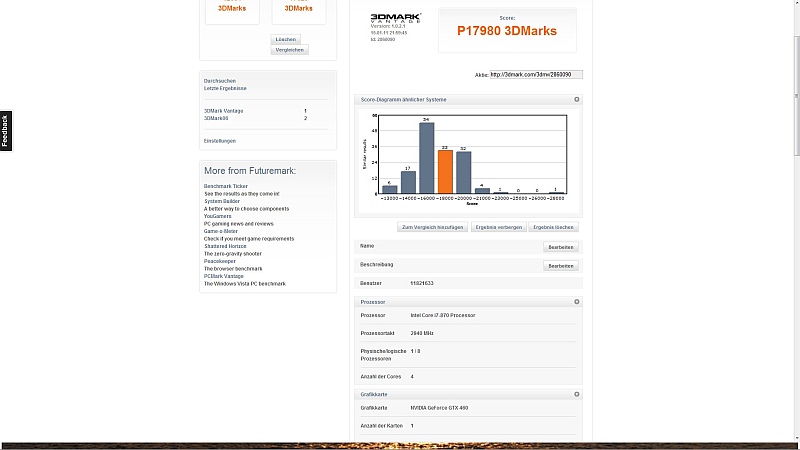The width and height of the screenshot is (800, 450).
Task: Collapse the Prozessor section via its round icon
Action: [577, 302]
